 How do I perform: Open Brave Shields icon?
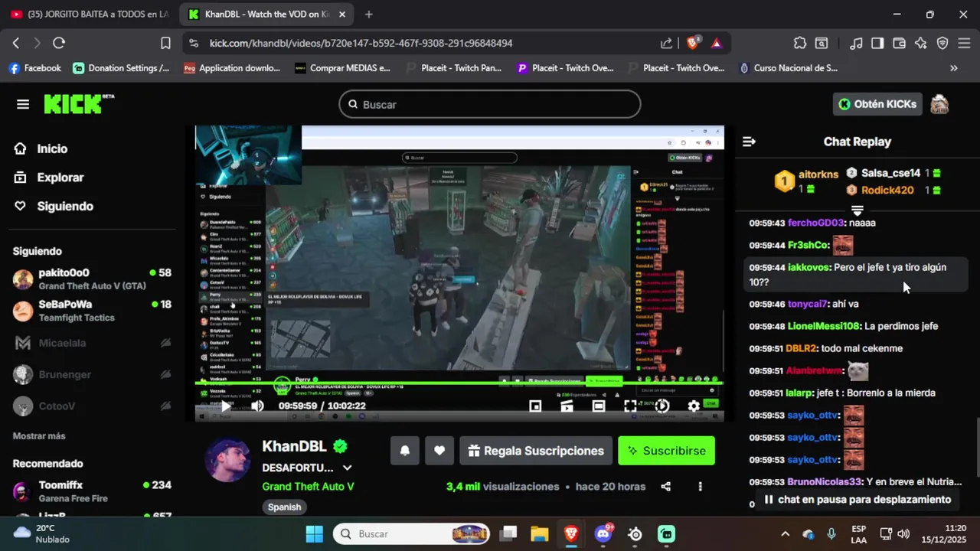(x=693, y=44)
